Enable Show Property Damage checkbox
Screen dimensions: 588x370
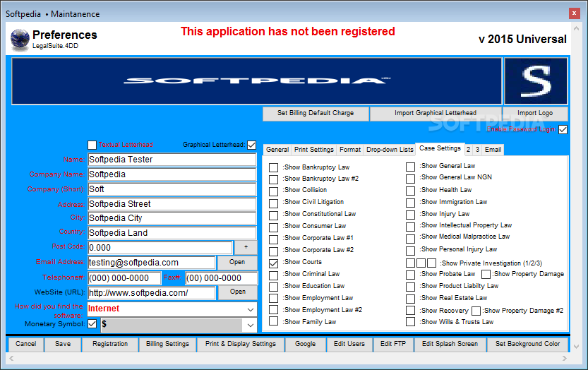[486, 274]
